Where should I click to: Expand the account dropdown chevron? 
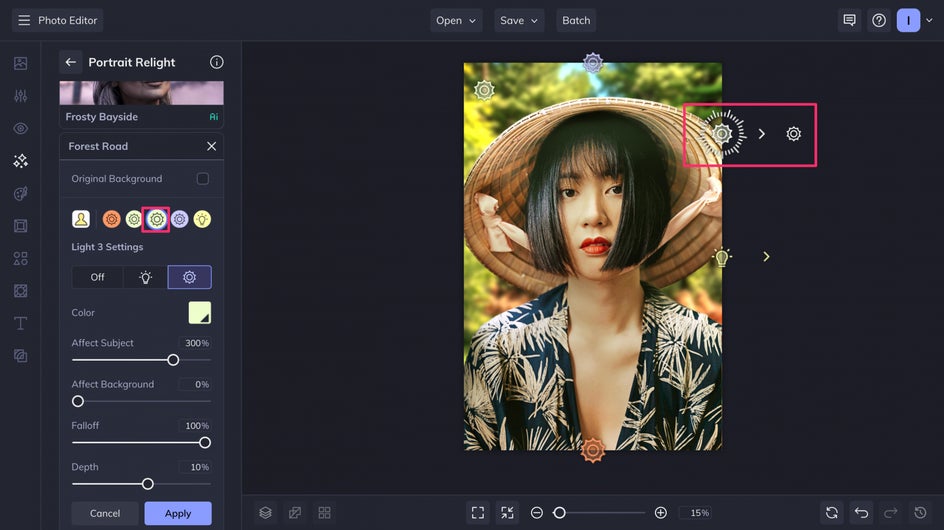tap(930, 20)
